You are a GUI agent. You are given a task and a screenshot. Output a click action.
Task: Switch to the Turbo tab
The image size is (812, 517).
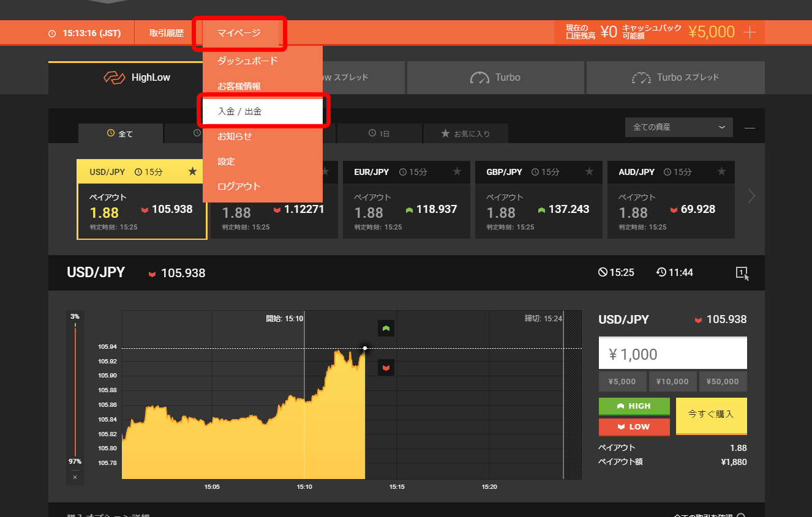(x=495, y=78)
